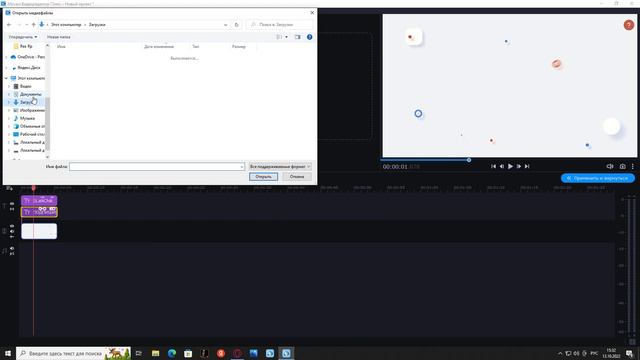Screen dimensions: 640x360
Task: Open Объемные объекты folder in tree
Action: click(32, 127)
